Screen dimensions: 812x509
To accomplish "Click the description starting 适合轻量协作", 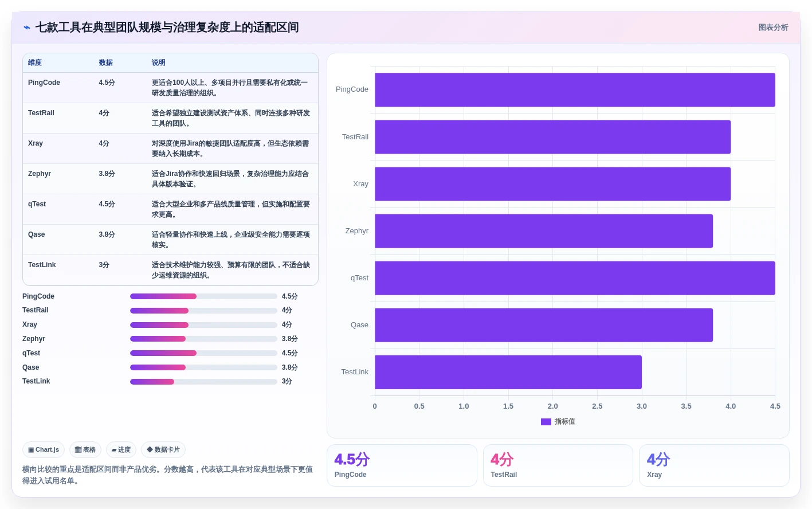I will 231,240.
